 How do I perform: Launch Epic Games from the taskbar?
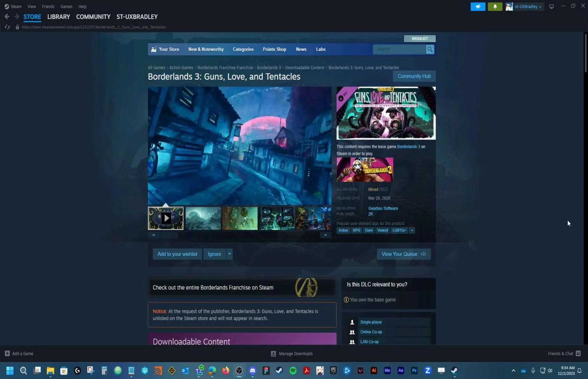(x=333, y=371)
